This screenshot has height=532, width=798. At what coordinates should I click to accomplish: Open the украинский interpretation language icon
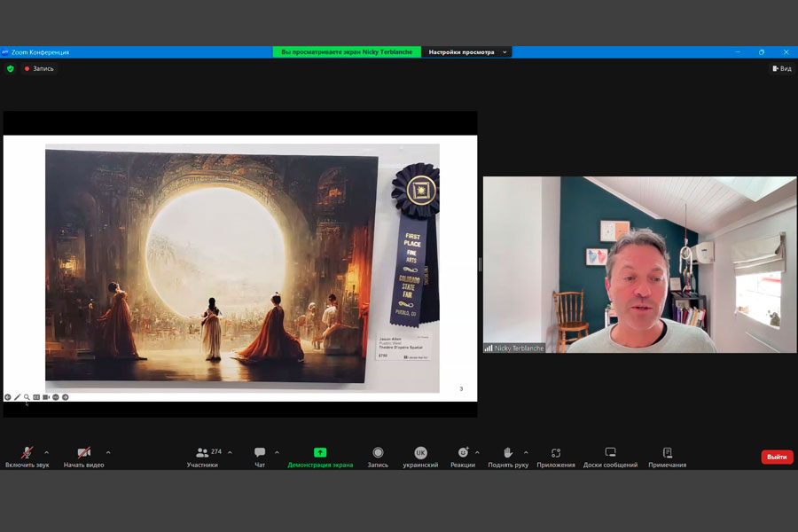(x=420, y=452)
